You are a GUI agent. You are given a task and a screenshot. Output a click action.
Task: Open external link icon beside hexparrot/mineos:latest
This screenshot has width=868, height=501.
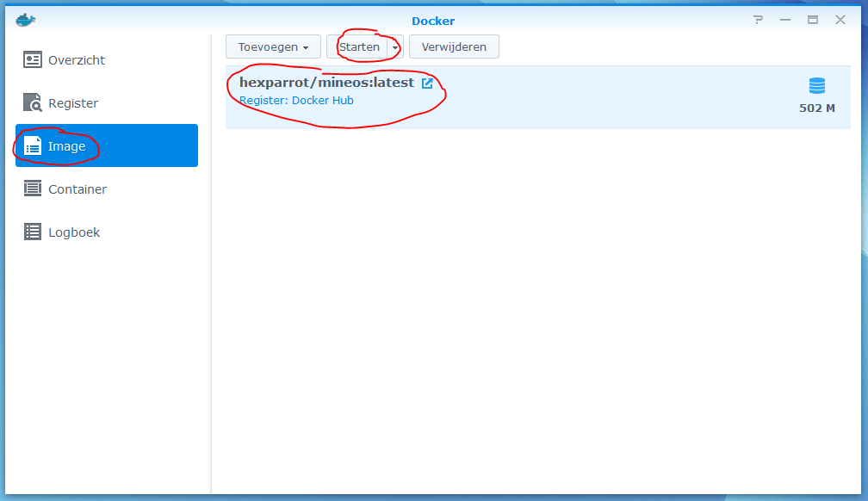pos(427,83)
